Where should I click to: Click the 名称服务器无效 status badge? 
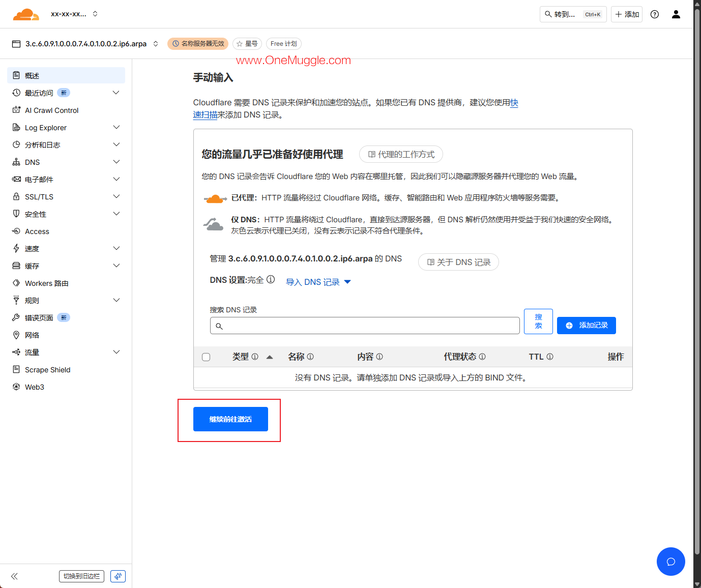click(x=198, y=44)
